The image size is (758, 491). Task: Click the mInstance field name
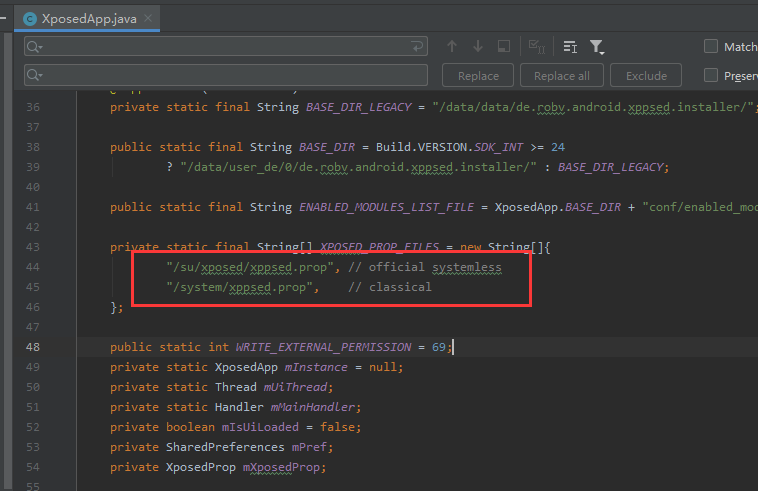pyautogui.click(x=316, y=367)
